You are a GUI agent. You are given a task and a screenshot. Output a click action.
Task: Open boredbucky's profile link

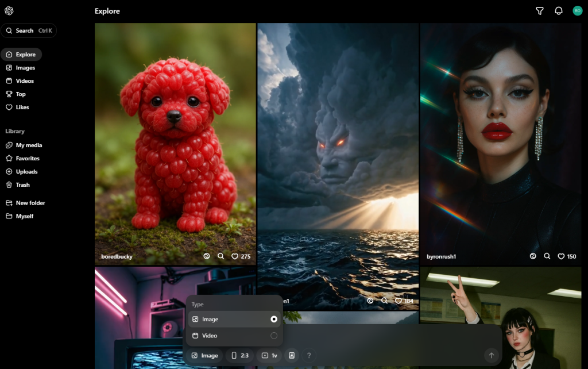point(117,256)
